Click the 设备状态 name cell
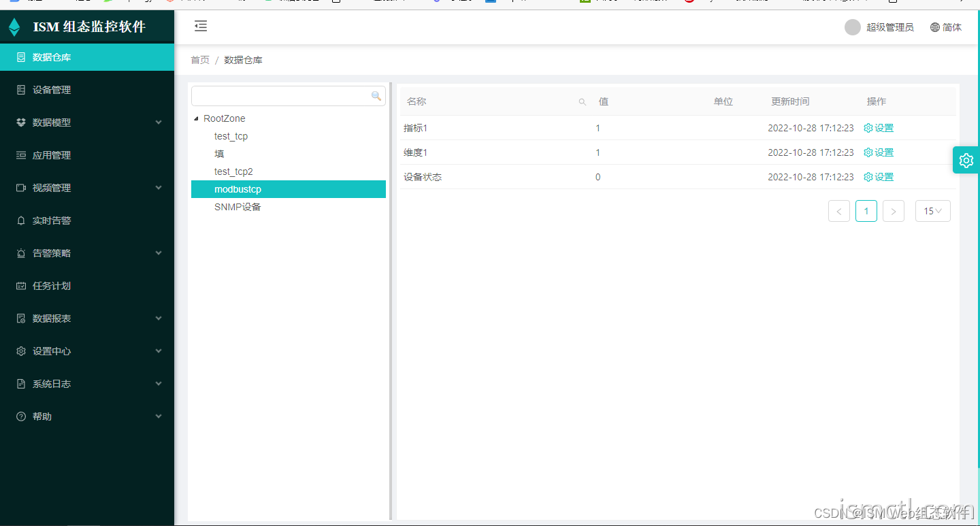 click(x=423, y=177)
